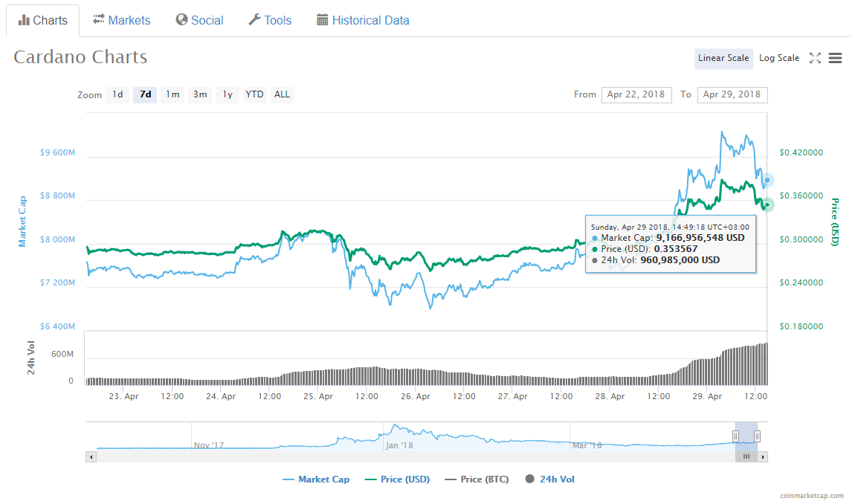Set zoom range to 1d
The height and width of the screenshot is (504, 855).
click(x=117, y=94)
